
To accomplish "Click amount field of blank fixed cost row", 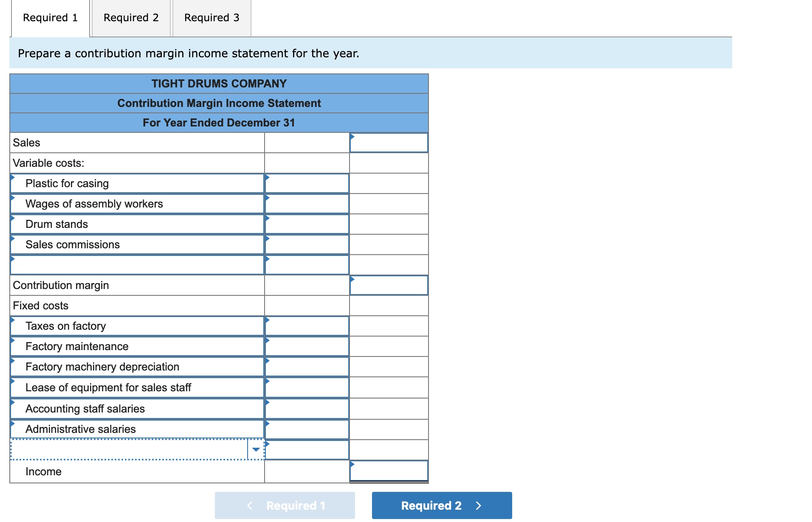I will (307, 450).
